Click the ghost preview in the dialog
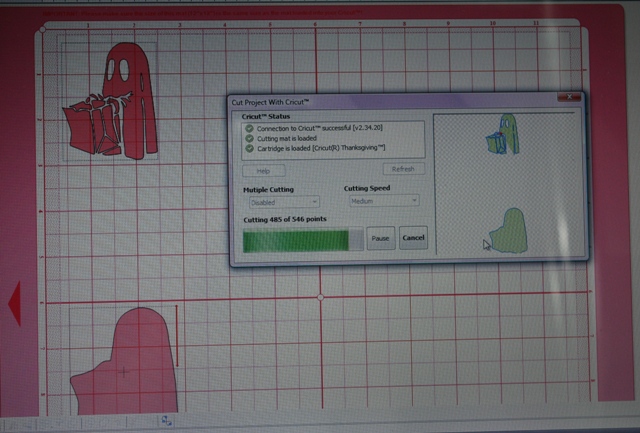640x433 pixels. pos(502,134)
